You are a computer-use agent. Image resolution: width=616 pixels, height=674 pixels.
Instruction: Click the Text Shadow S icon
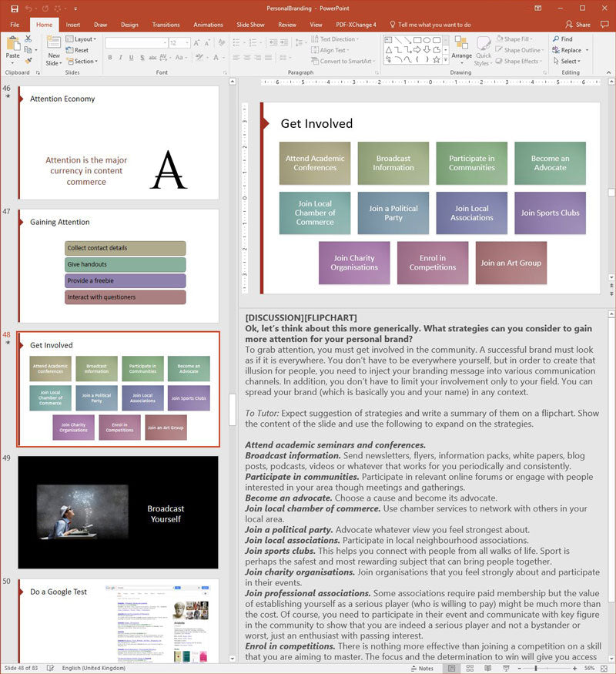coord(142,58)
